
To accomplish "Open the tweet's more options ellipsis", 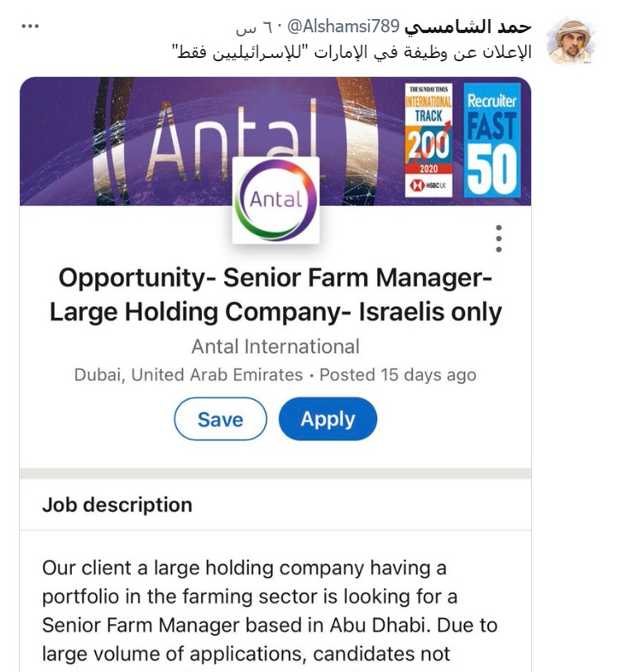I will [31, 26].
